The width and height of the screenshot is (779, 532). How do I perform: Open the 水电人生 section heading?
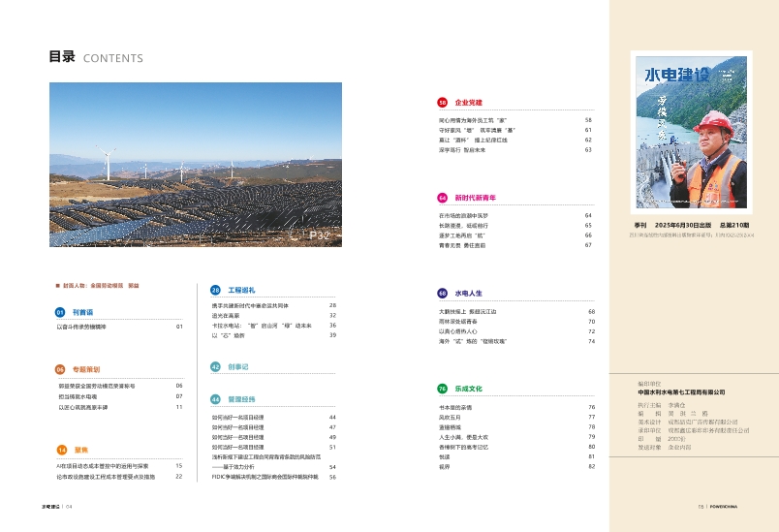[x=469, y=292]
